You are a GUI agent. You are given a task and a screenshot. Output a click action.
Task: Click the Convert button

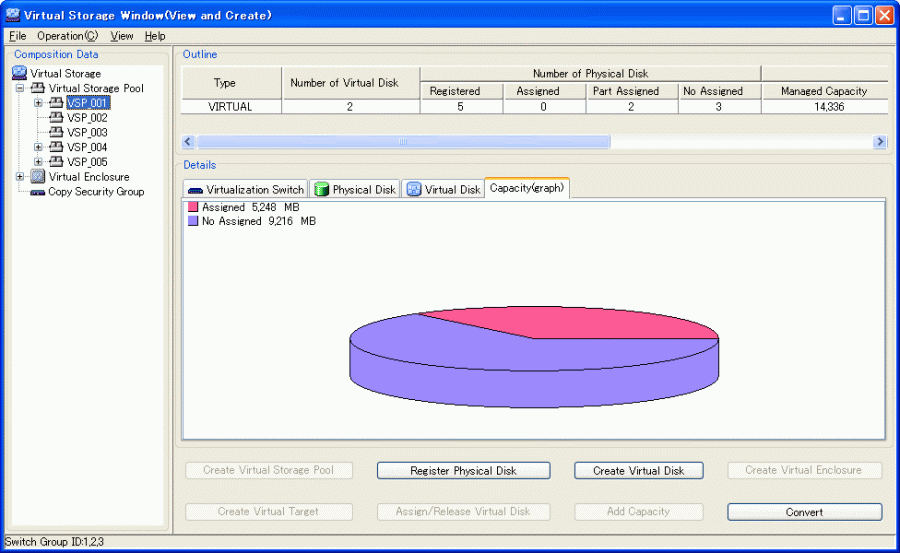(x=804, y=512)
